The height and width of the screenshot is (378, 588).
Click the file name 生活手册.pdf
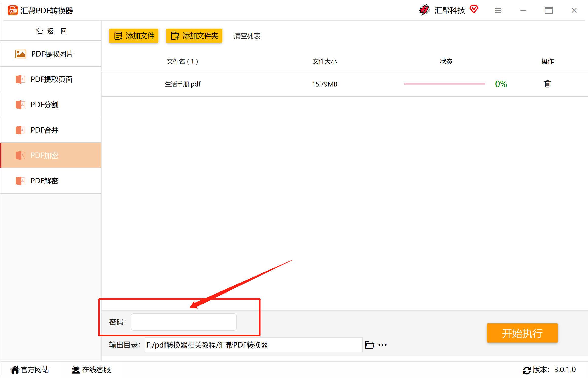pyautogui.click(x=182, y=84)
